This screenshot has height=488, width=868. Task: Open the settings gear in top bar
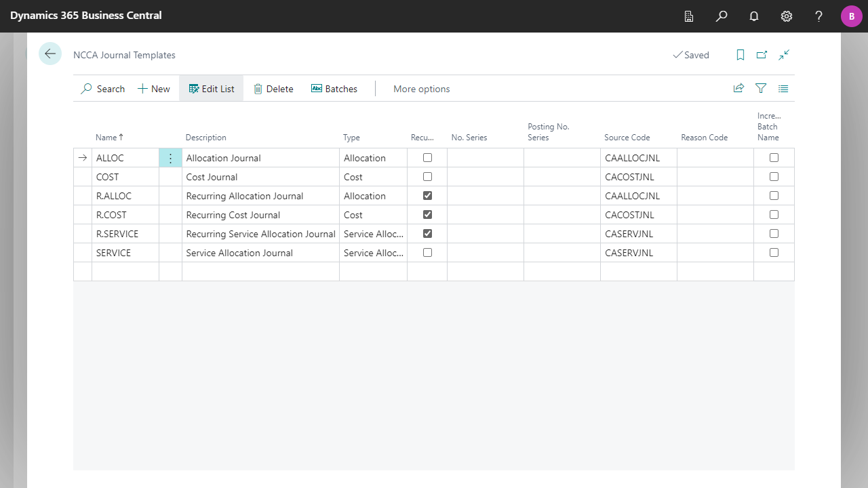tap(787, 16)
